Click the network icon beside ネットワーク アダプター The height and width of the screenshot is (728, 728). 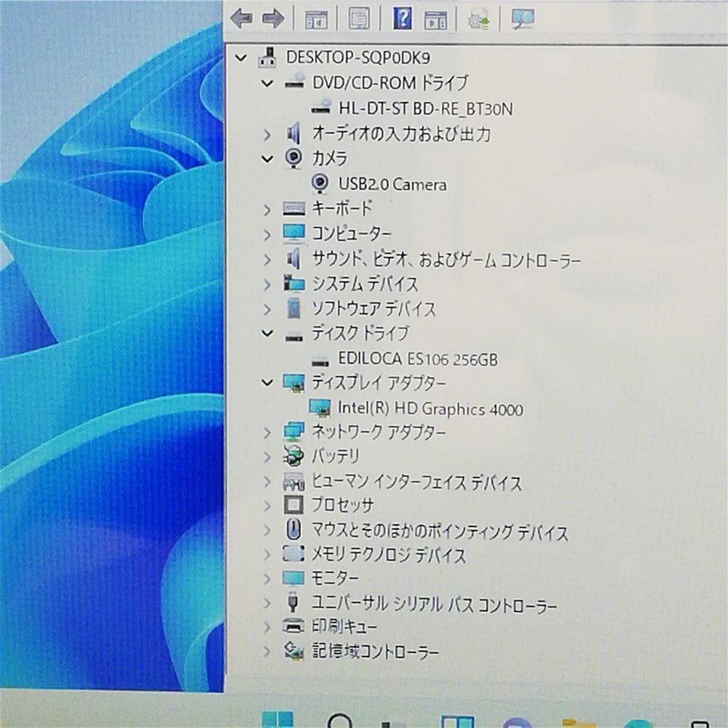tap(294, 432)
